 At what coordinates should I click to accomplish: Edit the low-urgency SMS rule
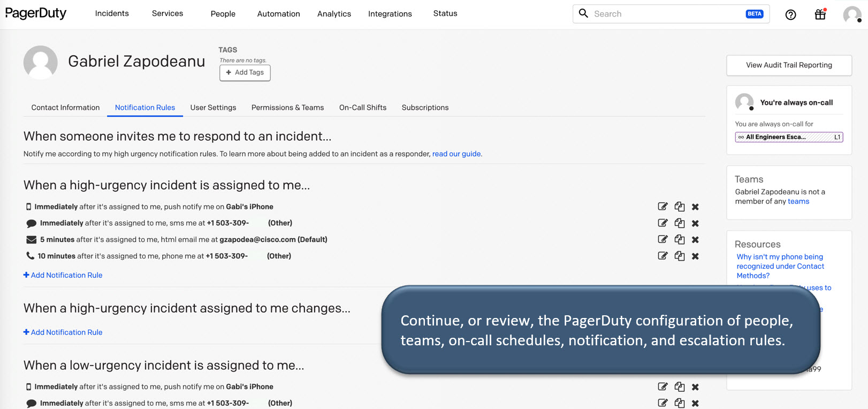tap(663, 403)
